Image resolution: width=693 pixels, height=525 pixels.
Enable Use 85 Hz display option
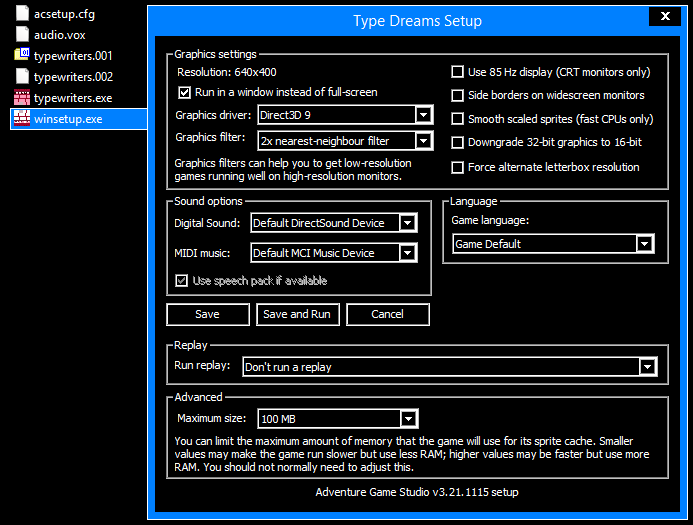458,72
